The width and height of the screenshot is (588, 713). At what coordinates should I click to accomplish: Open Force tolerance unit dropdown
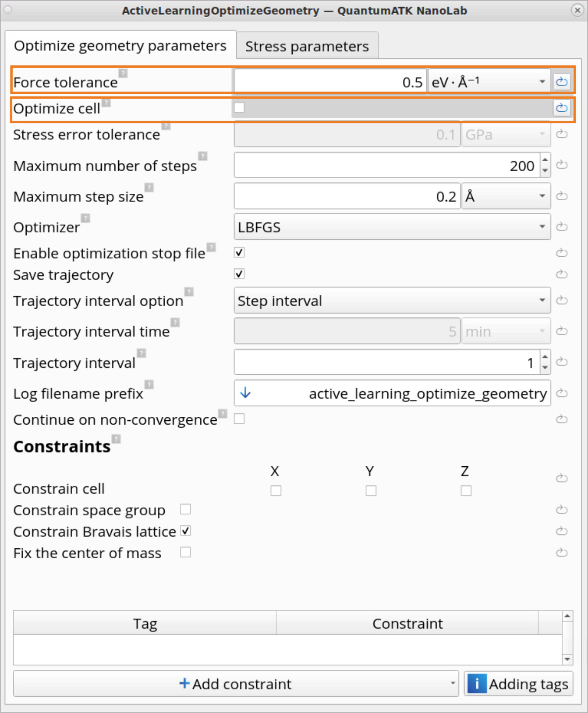[x=489, y=82]
